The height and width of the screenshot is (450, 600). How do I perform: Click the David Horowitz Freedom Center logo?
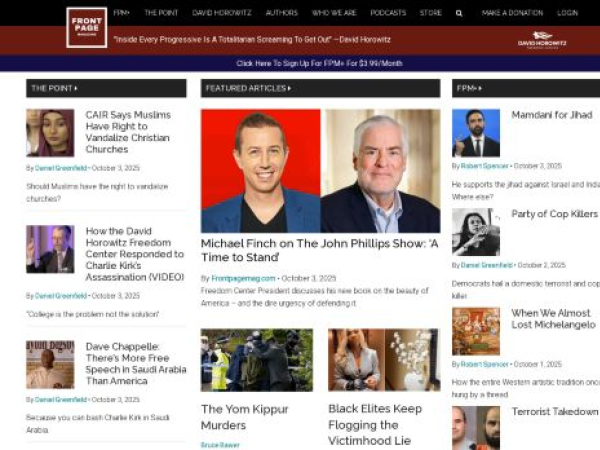pyautogui.click(x=542, y=41)
